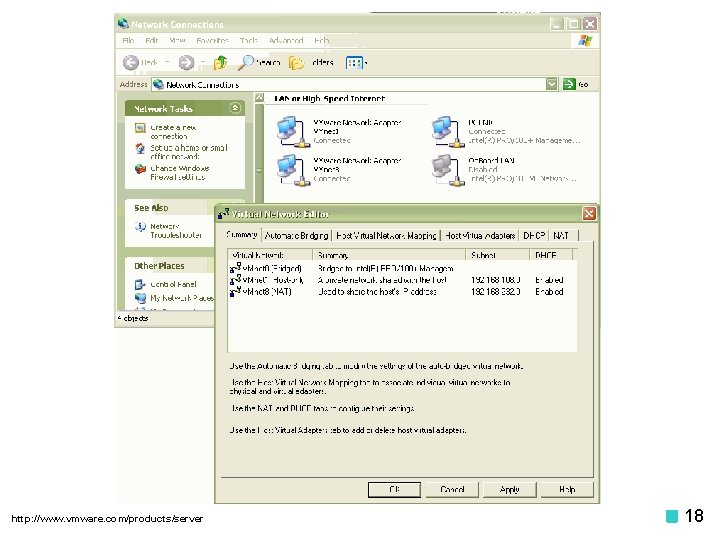Screen dimensions: 720x540
Task: Click the Virtual Network column header
Action: [x=270, y=255]
